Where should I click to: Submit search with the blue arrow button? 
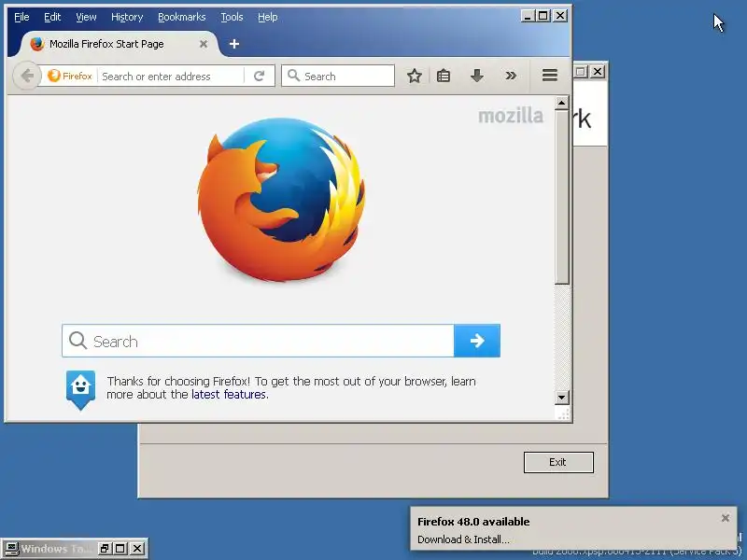[x=477, y=341]
